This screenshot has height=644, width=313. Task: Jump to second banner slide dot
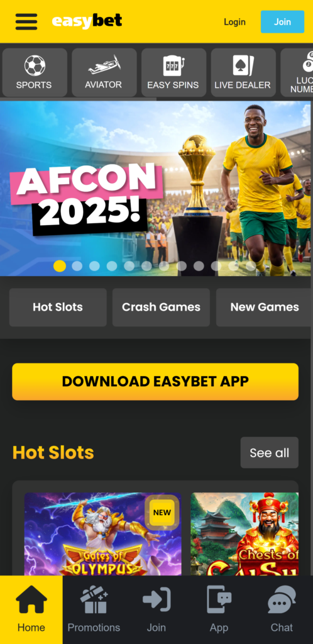click(77, 266)
